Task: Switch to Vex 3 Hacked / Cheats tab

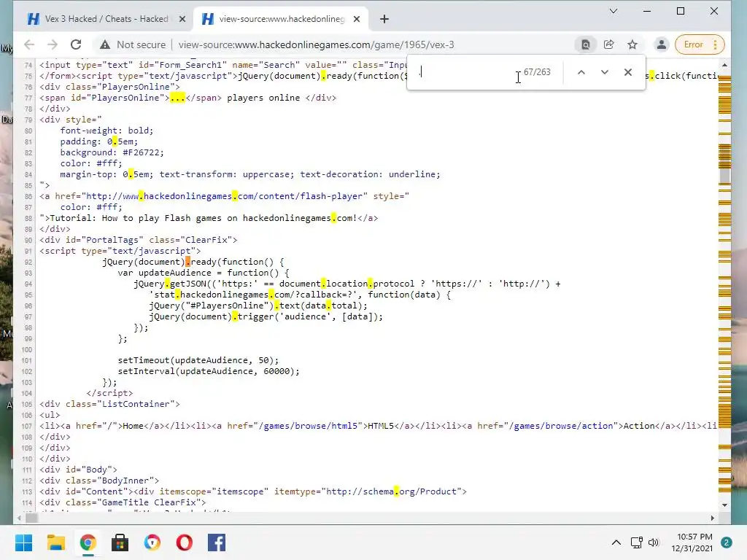Action: tap(107, 19)
